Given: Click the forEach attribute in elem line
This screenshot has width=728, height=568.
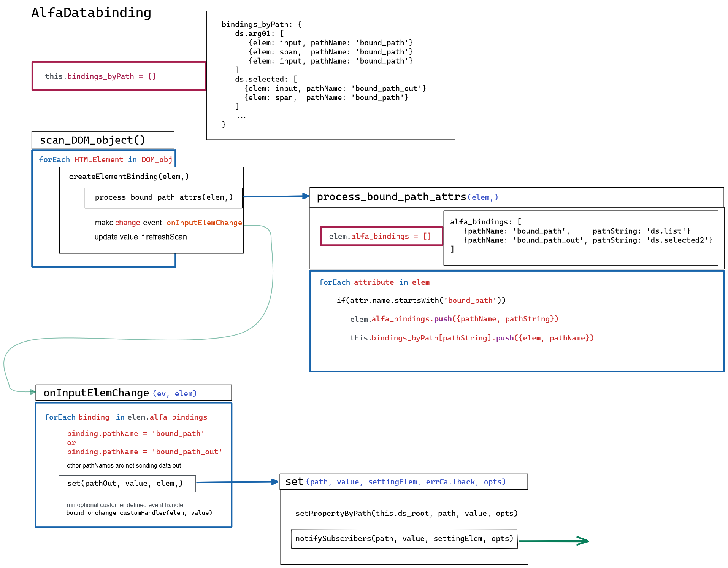Looking at the screenshot, I should click(374, 282).
